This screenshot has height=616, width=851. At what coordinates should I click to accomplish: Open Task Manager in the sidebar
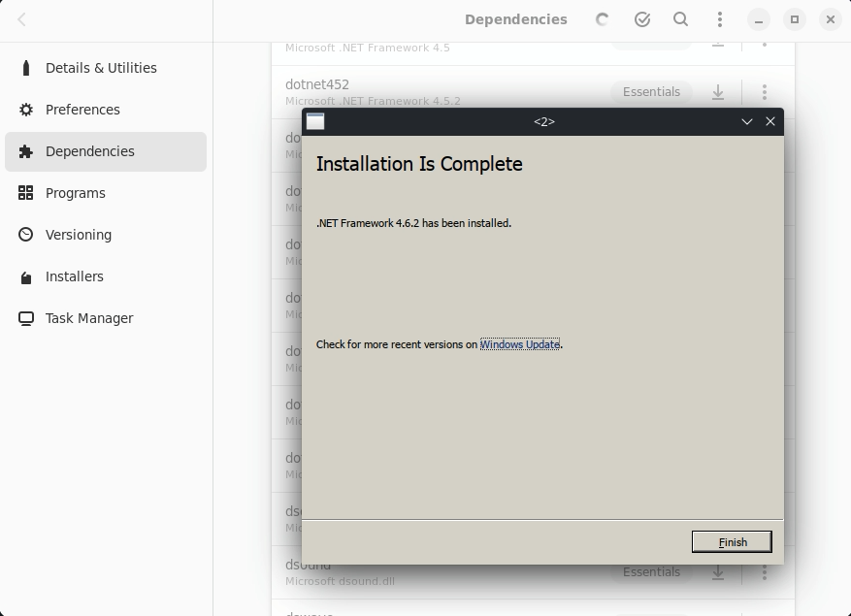pyautogui.click(x=106, y=318)
